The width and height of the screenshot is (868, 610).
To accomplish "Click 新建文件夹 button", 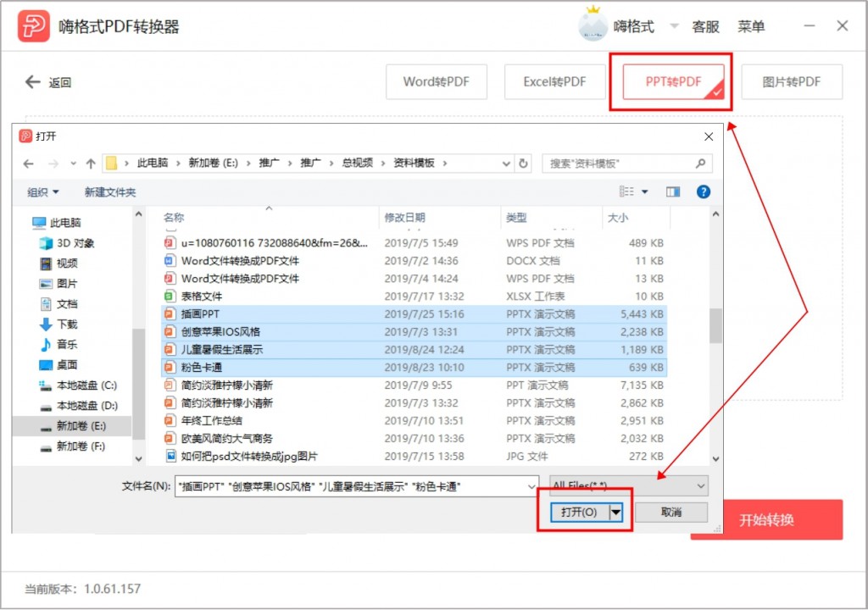I will (109, 192).
